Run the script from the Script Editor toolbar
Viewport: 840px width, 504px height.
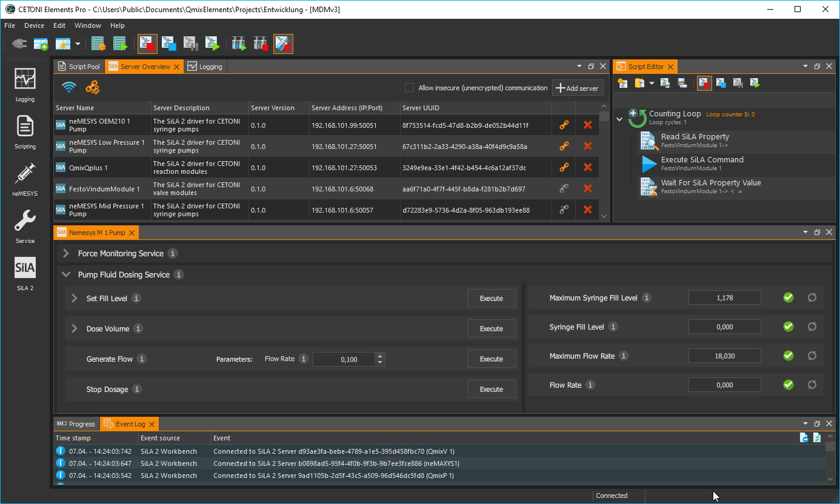click(x=756, y=83)
